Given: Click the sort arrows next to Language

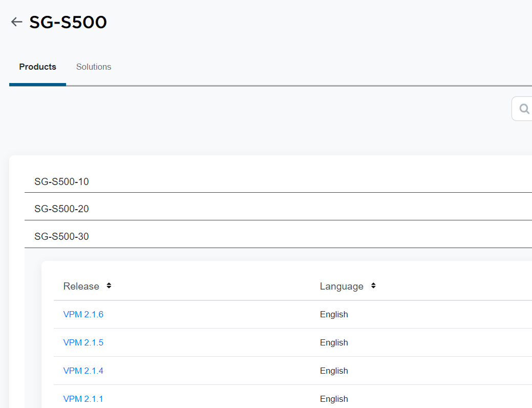Looking at the screenshot, I should (x=373, y=286).
